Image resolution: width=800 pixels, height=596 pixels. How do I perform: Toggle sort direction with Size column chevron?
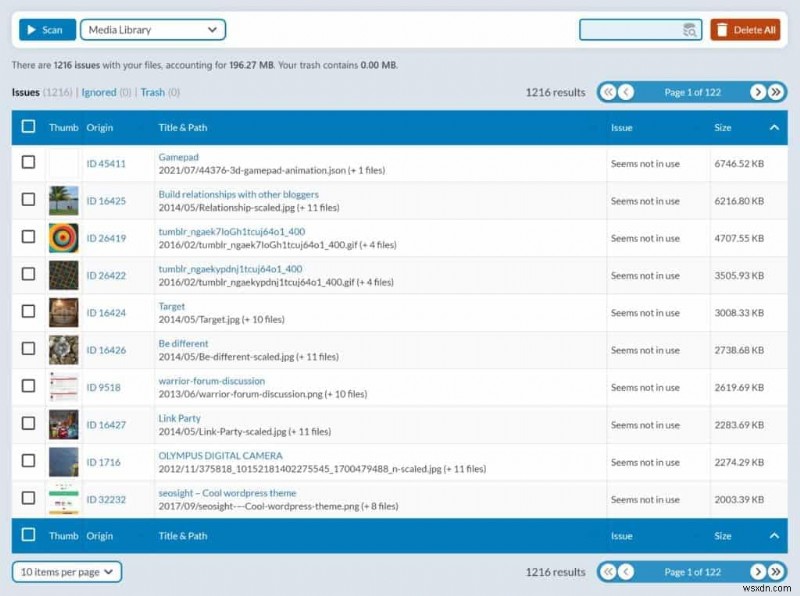pyautogui.click(x=775, y=127)
